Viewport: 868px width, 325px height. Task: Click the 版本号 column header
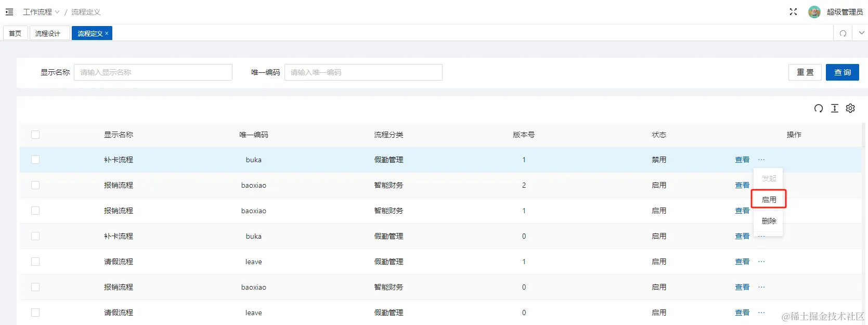pyautogui.click(x=524, y=135)
